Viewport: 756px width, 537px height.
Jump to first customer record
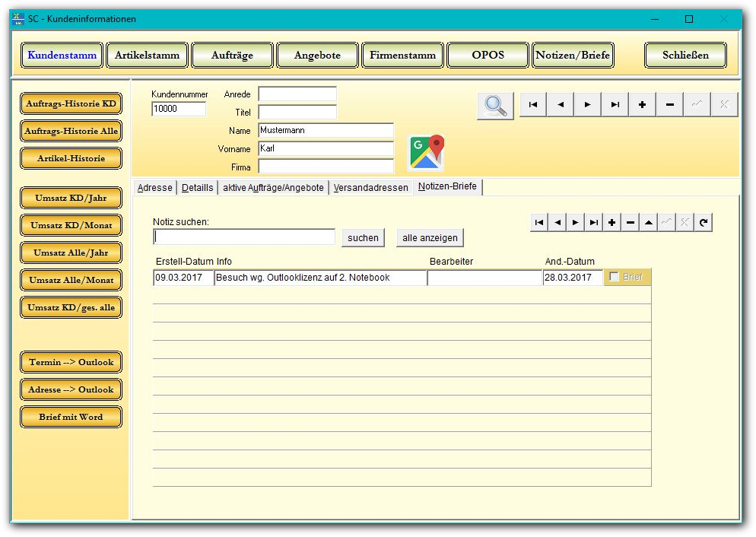533,105
